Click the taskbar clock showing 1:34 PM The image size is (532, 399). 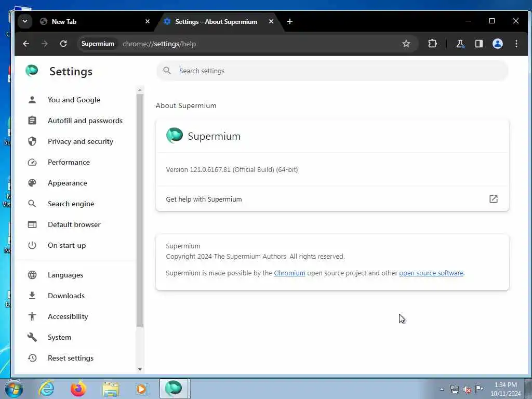[x=506, y=389]
